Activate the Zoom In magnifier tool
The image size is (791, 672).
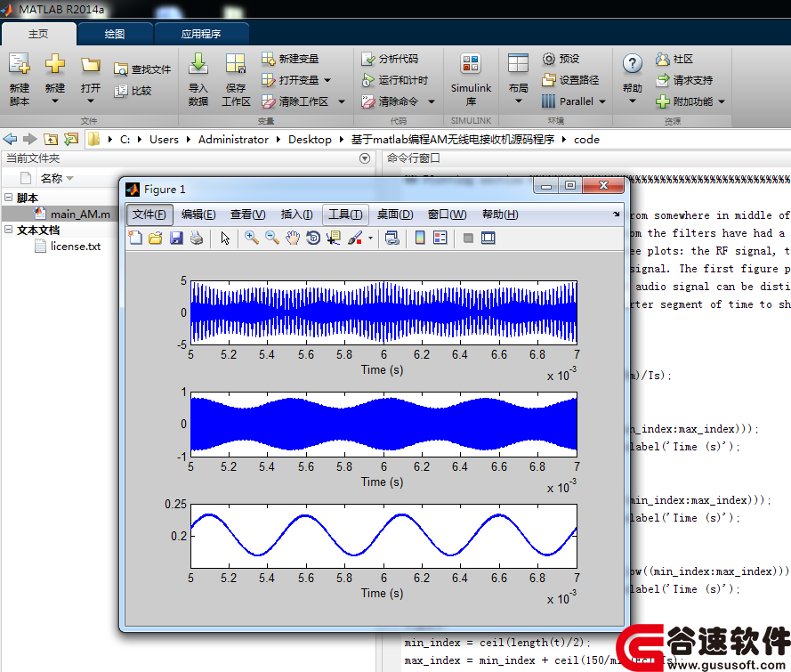(x=251, y=238)
